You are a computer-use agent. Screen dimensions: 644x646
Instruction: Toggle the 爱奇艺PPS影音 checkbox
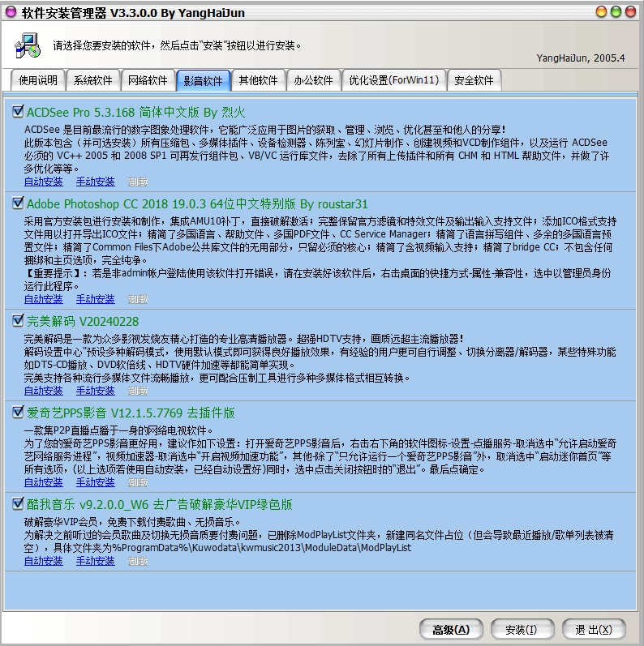[x=18, y=412]
